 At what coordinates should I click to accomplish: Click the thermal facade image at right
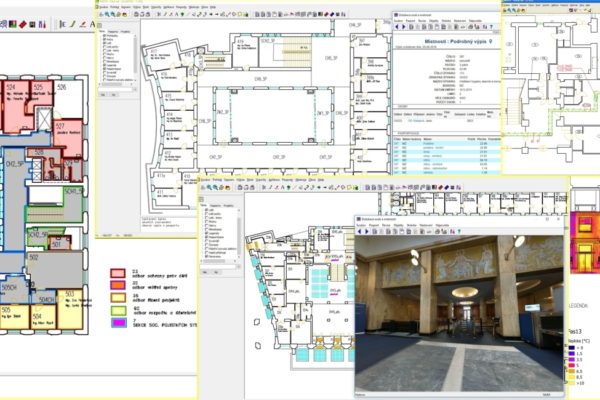(x=585, y=241)
